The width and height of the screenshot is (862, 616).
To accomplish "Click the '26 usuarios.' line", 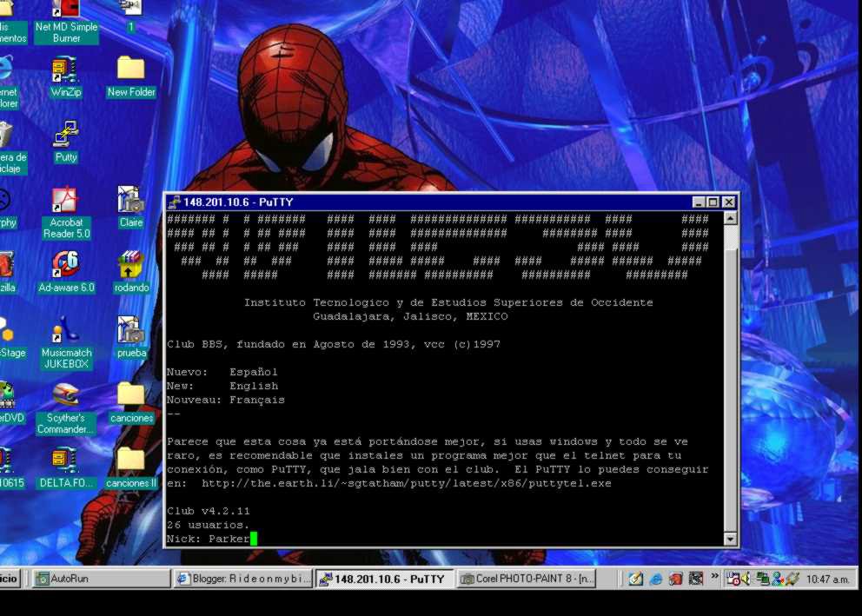I will pyautogui.click(x=208, y=525).
